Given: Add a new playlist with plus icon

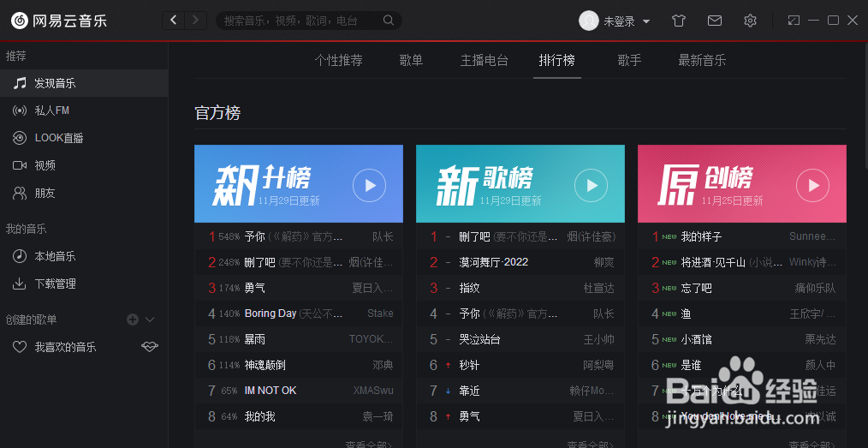Looking at the screenshot, I should [133, 319].
